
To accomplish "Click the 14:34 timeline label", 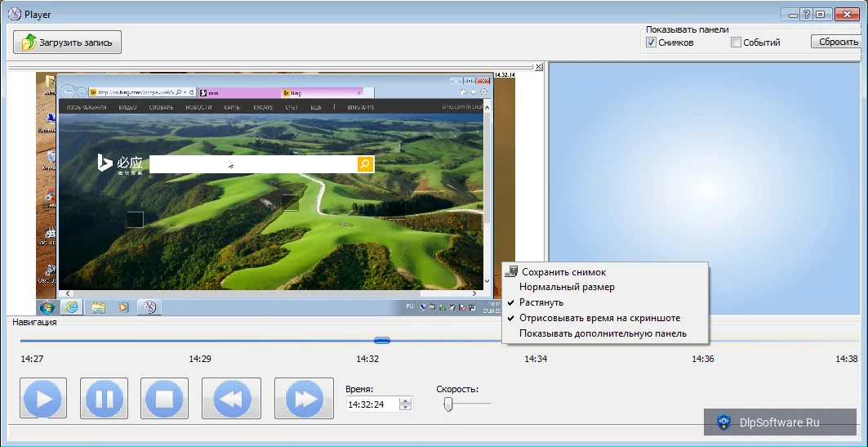I will click(x=536, y=359).
